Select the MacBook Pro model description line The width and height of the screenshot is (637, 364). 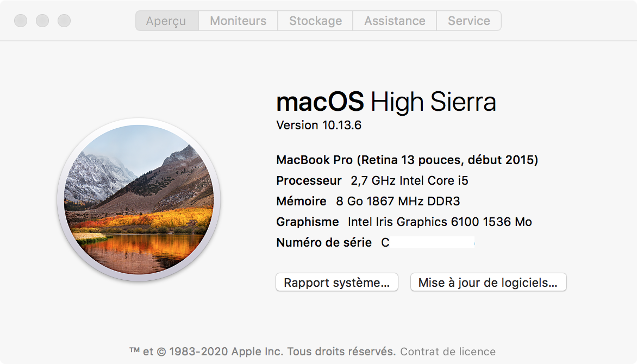(x=407, y=160)
